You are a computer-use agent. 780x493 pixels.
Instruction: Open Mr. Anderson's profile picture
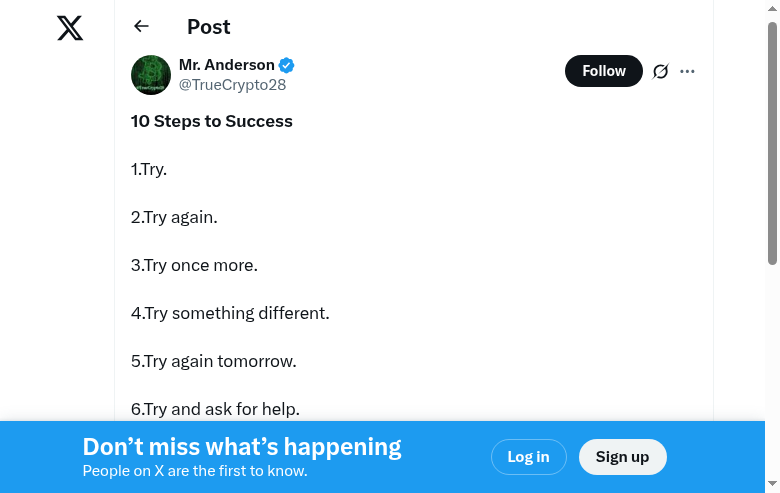[x=151, y=75]
